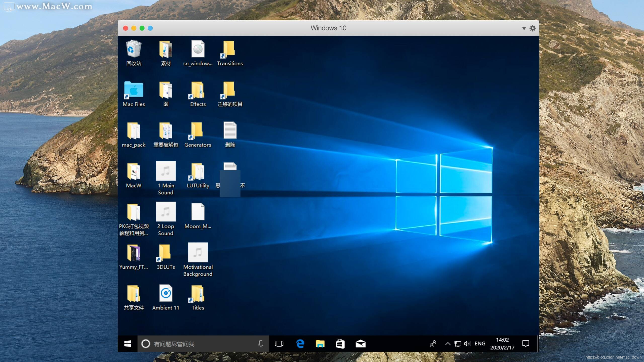Click the volume speaker tray icon
Image resolution: width=644 pixels, height=362 pixels.
point(467,344)
